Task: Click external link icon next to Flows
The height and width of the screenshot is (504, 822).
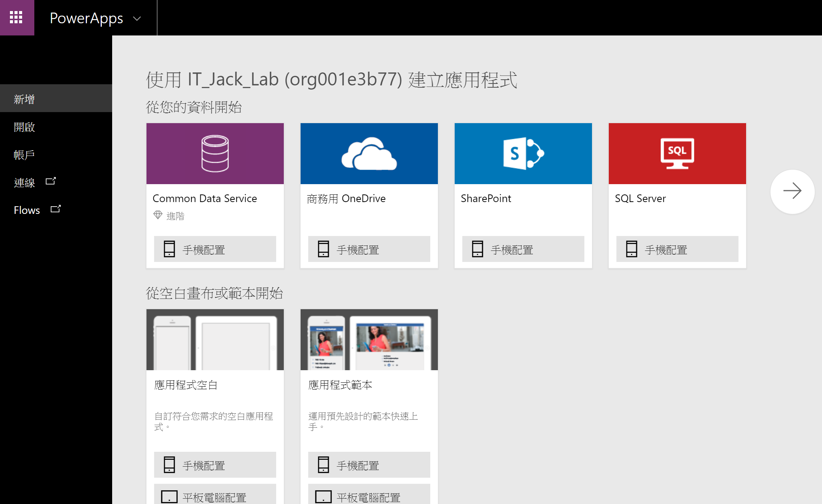Action: (x=56, y=209)
